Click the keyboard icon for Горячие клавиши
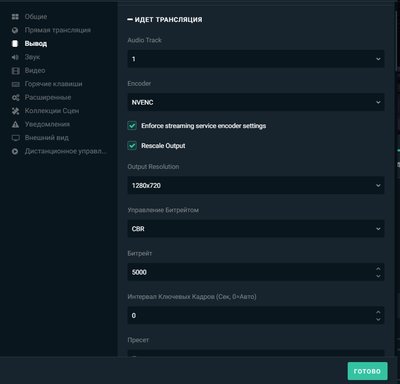This screenshot has height=384, width=400. pos(15,84)
